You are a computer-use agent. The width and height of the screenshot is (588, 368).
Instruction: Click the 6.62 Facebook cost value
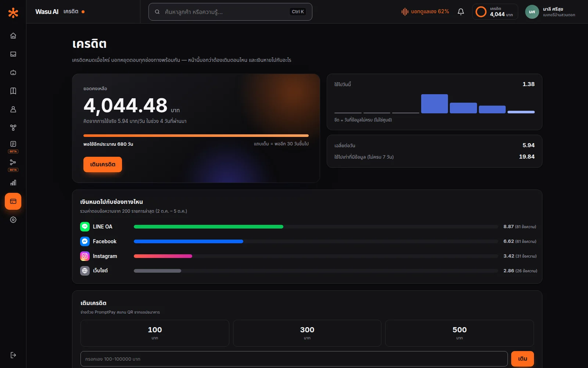coord(509,241)
